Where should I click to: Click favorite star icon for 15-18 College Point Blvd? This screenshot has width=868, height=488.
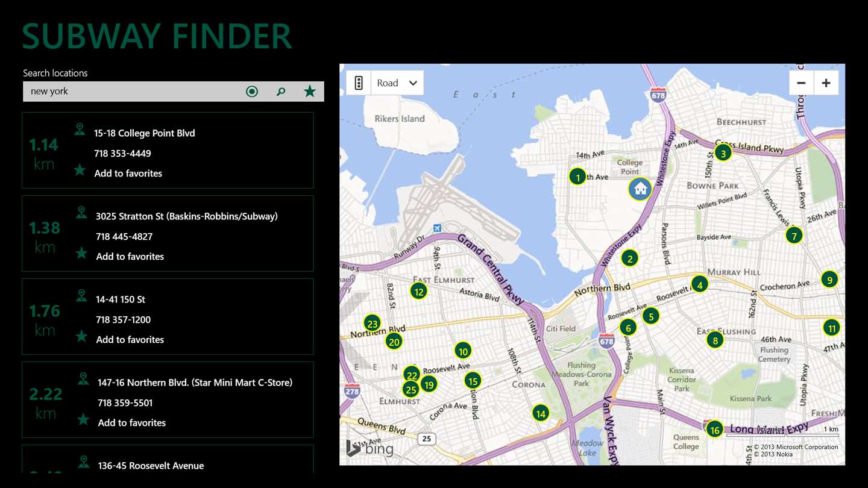click(80, 170)
